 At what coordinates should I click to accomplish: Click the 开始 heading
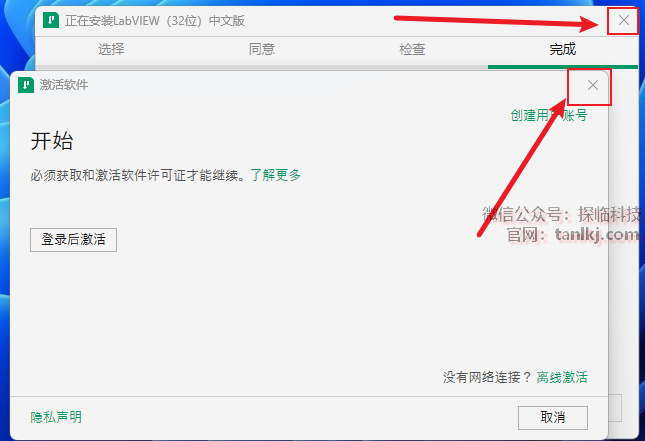pyautogui.click(x=52, y=141)
